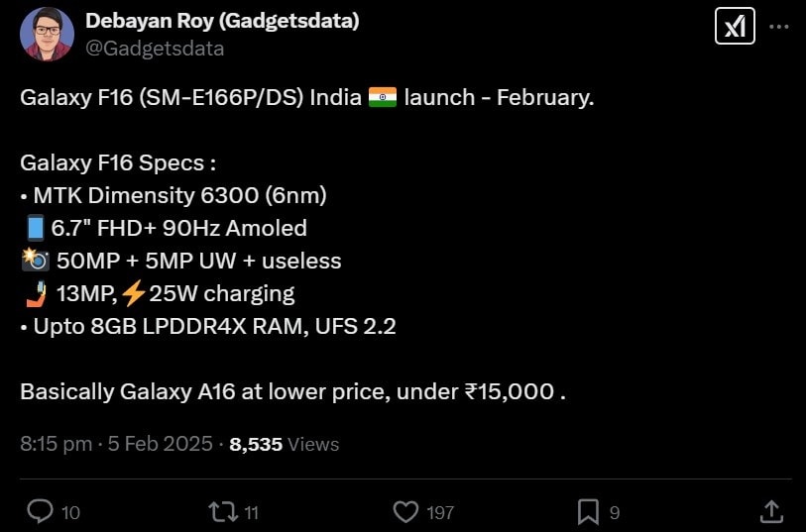Bookmark this Galaxy F16 post
806x532 pixels.
coord(588,511)
